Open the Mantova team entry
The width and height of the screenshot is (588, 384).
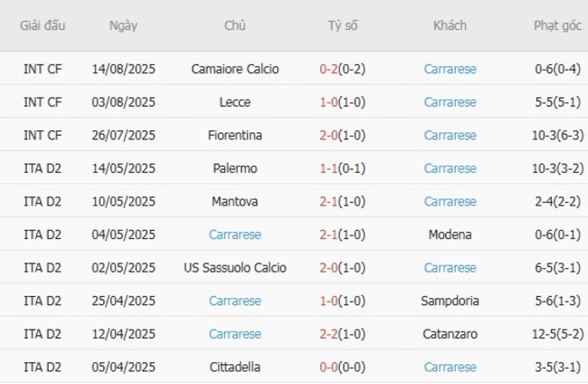pyautogui.click(x=235, y=201)
